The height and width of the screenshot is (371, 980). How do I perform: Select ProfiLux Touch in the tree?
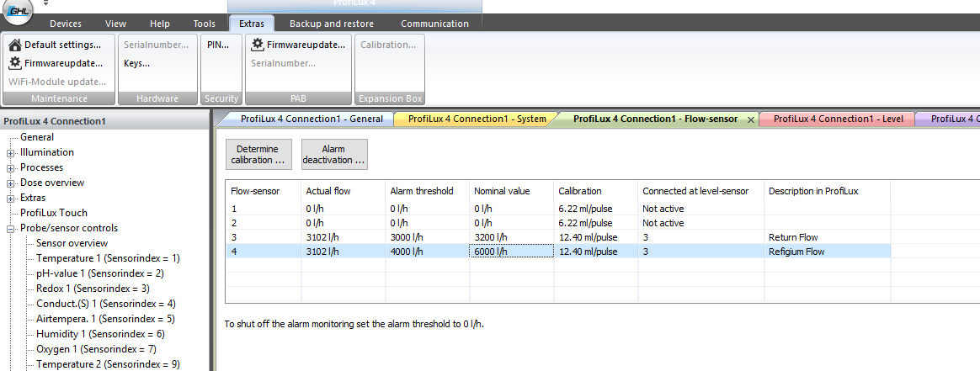[54, 212]
